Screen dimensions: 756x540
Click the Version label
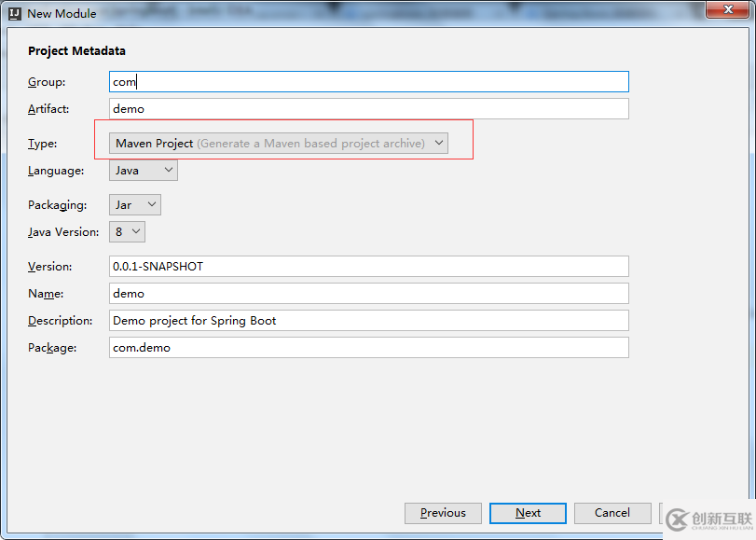[x=49, y=267]
